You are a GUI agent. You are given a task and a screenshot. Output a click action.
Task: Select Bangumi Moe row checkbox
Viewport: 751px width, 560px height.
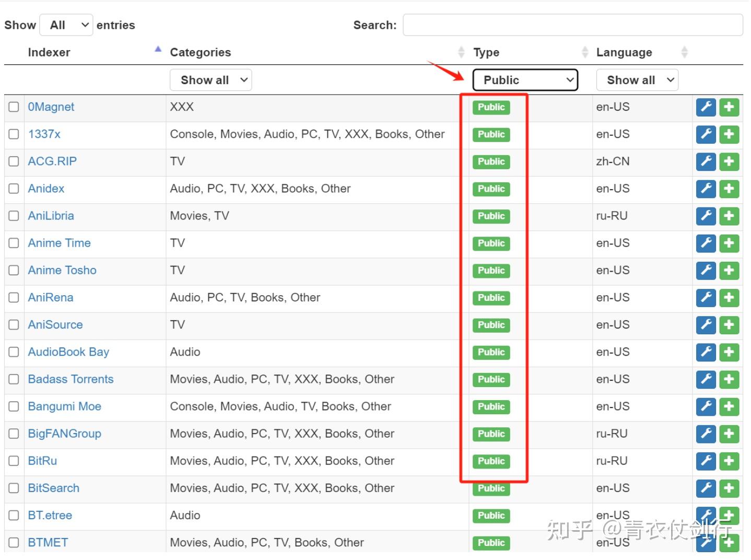14,406
